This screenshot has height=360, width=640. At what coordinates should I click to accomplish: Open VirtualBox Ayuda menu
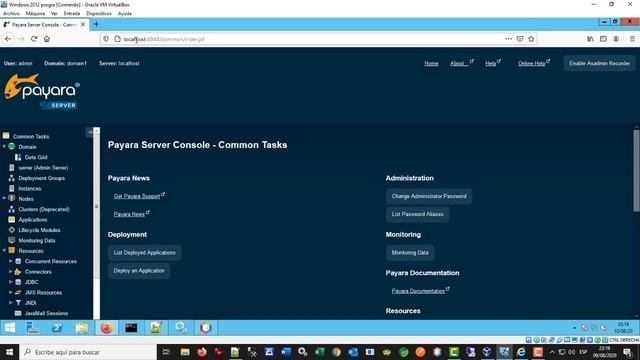(124, 13)
